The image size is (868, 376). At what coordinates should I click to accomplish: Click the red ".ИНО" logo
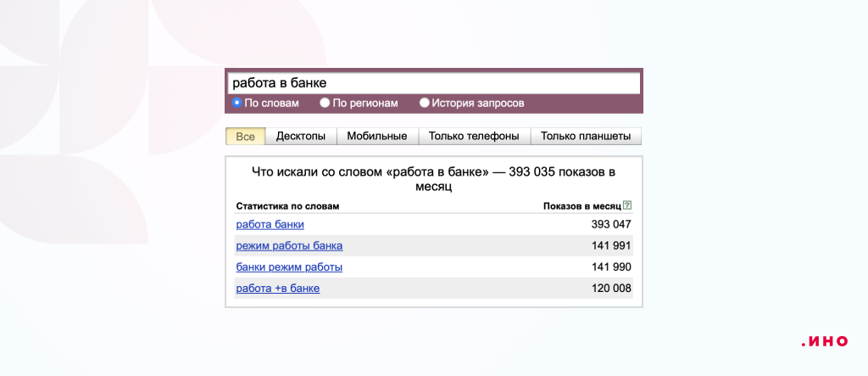tap(824, 341)
